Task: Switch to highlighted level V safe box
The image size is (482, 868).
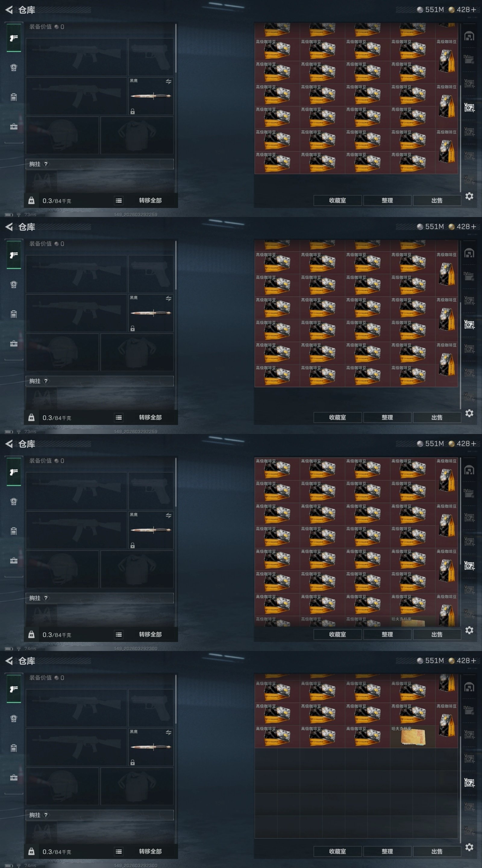Action: tap(469, 108)
